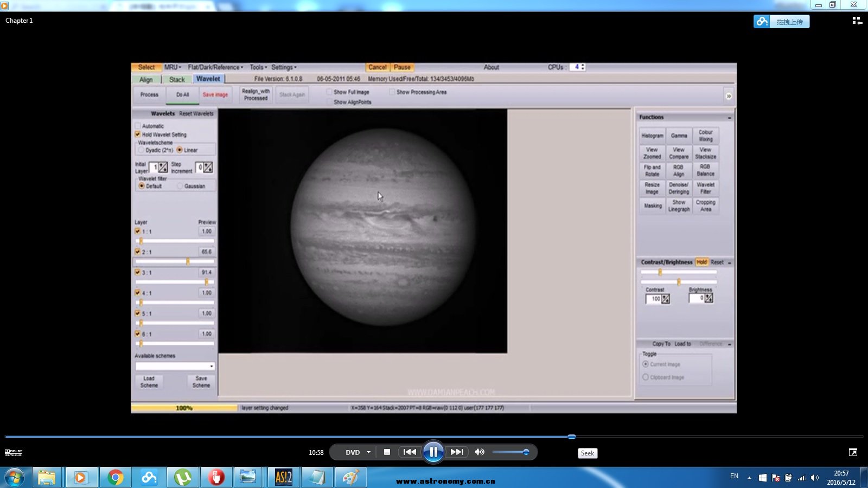Image resolution: width=868 pixels, height=488 pixels.
Task: Open File Explorer from the taskbar
Action: [47, 478]
